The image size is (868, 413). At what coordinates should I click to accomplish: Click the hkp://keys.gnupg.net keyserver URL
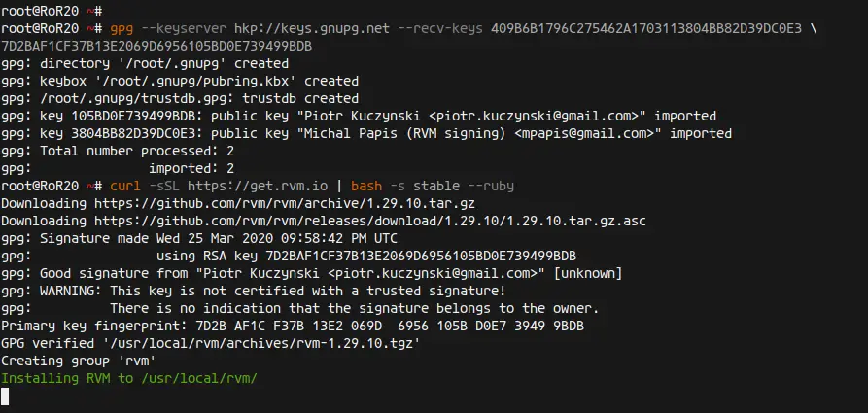312,28
